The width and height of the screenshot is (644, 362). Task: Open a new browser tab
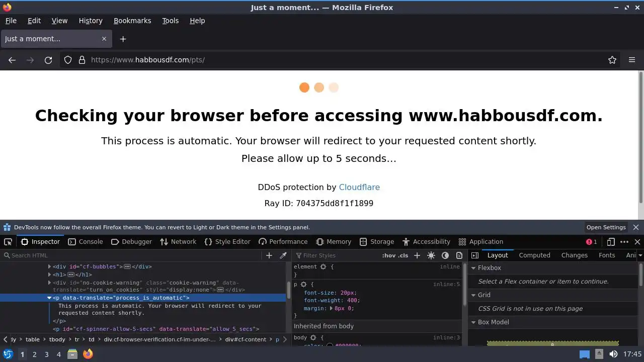click(123, 39)
